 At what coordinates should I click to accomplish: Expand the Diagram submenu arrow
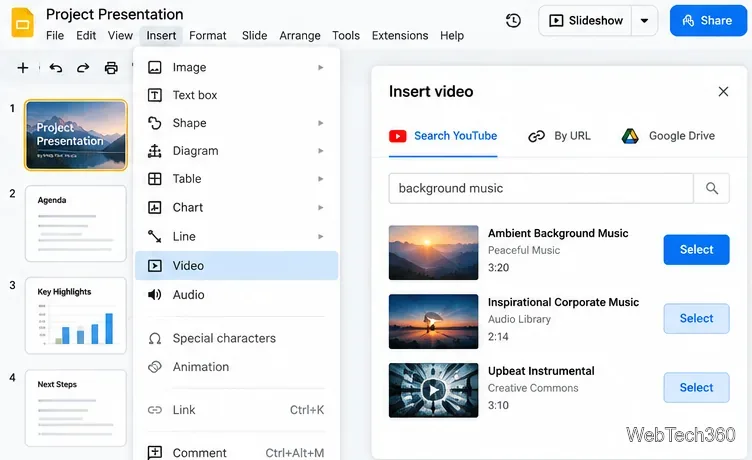[x=320, y=151]
